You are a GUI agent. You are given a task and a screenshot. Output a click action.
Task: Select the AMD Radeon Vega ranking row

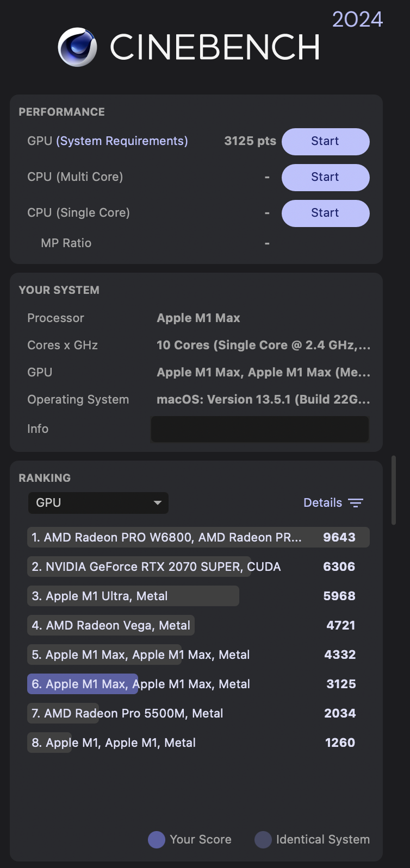tap(198, 625)
